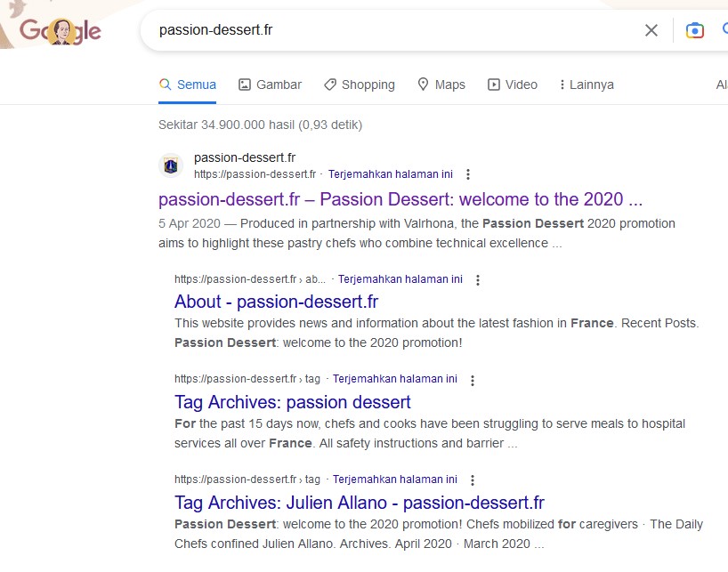This screenshot has height=572, width=728.
Task: Focus the search field containing passion-dessert.fr
Action: (x=392, y=30)
